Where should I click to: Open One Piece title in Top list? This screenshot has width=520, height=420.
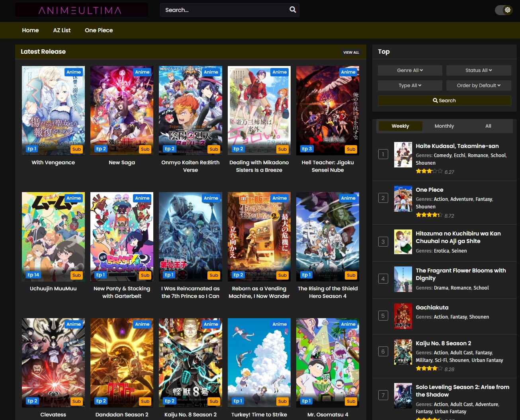coord(429,190)
